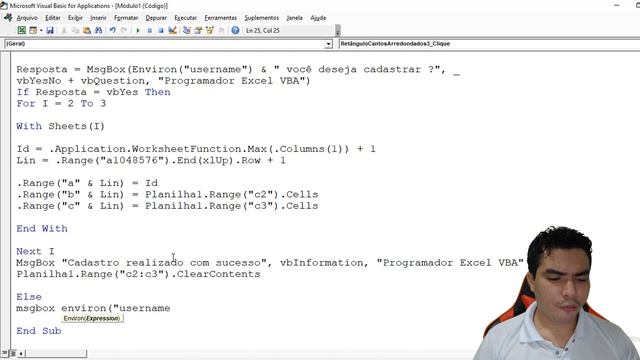
Task: Click the Copy icon in the toolbar
Action: pos(75,30)
